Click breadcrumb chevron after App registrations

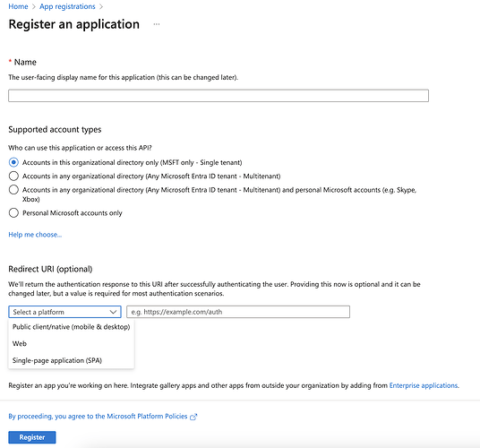coord(101,6)
